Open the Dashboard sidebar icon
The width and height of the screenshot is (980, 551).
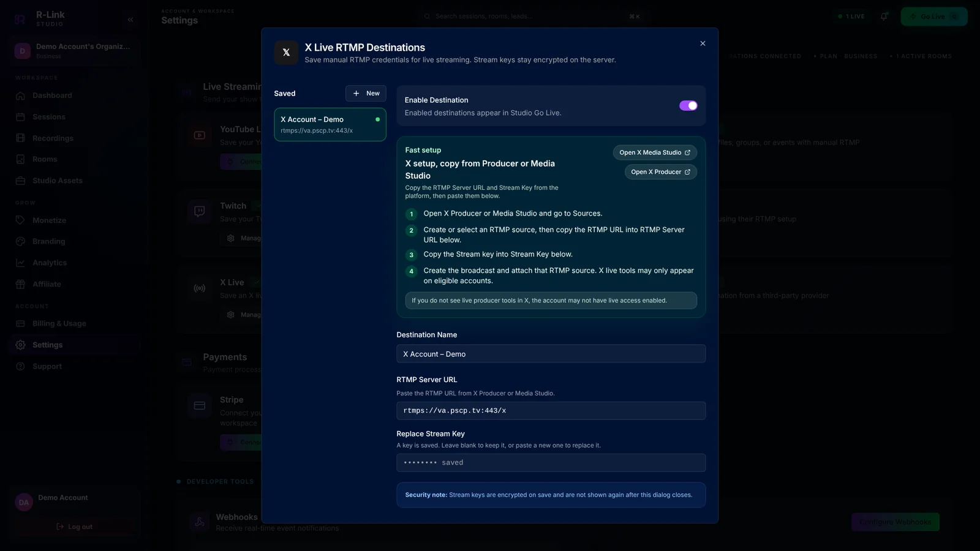coord(20,96)
